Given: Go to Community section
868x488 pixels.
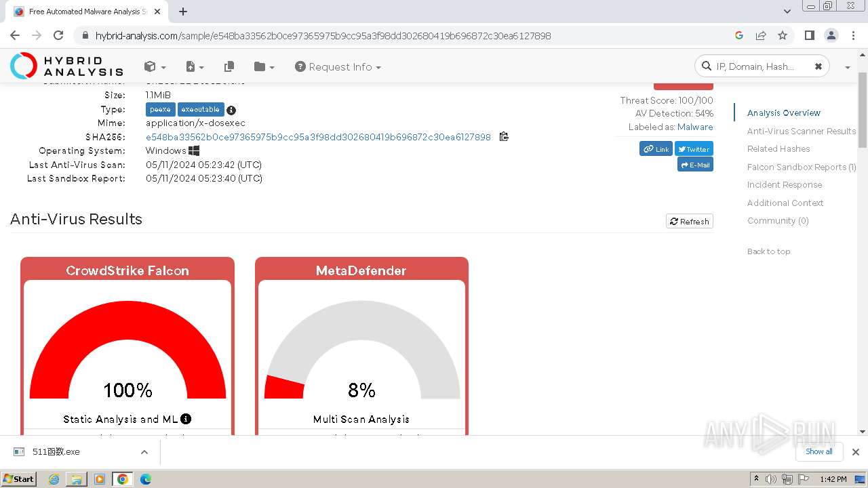Looking at the screenshot, I should 778,220.
